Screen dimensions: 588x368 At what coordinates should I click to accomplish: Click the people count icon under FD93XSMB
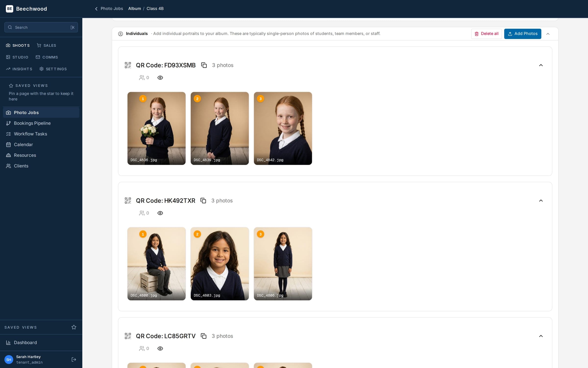(142, 78)
